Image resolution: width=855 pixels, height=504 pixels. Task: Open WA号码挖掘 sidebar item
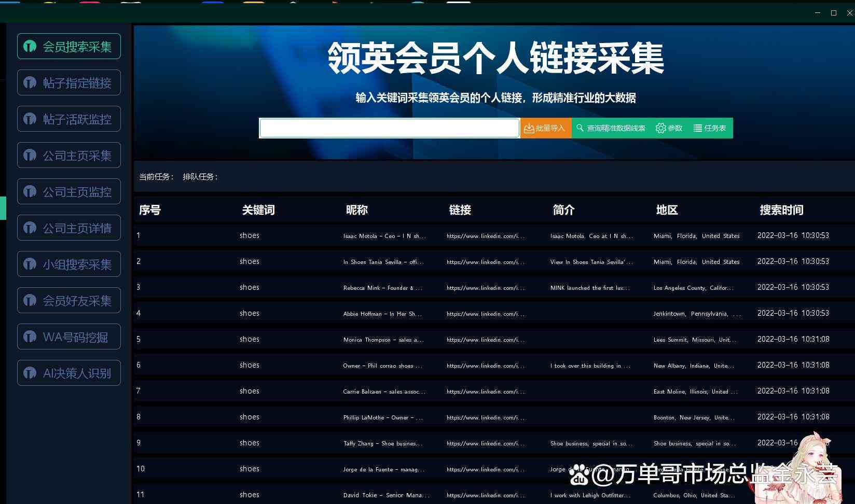point(69,337)
